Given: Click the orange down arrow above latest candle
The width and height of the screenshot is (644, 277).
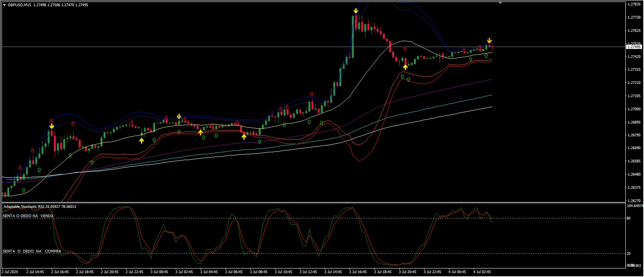Looking at the screenshot, I should [x=490, y=41].
